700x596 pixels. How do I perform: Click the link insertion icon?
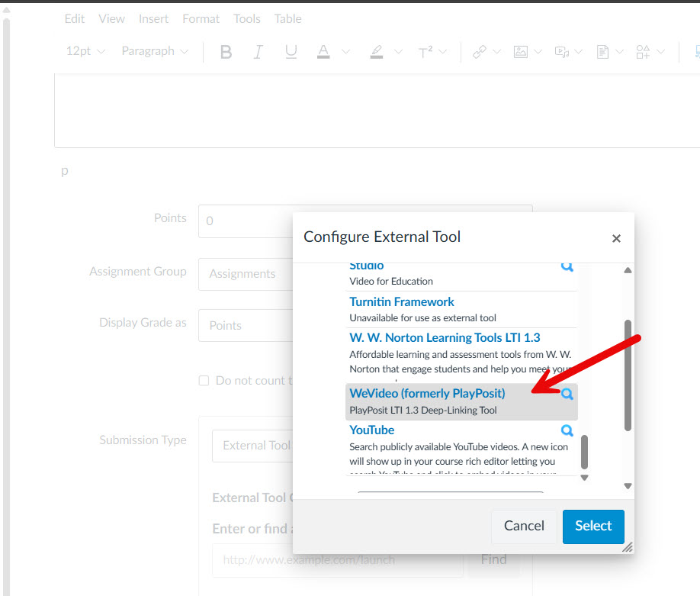tap(480, 52)
